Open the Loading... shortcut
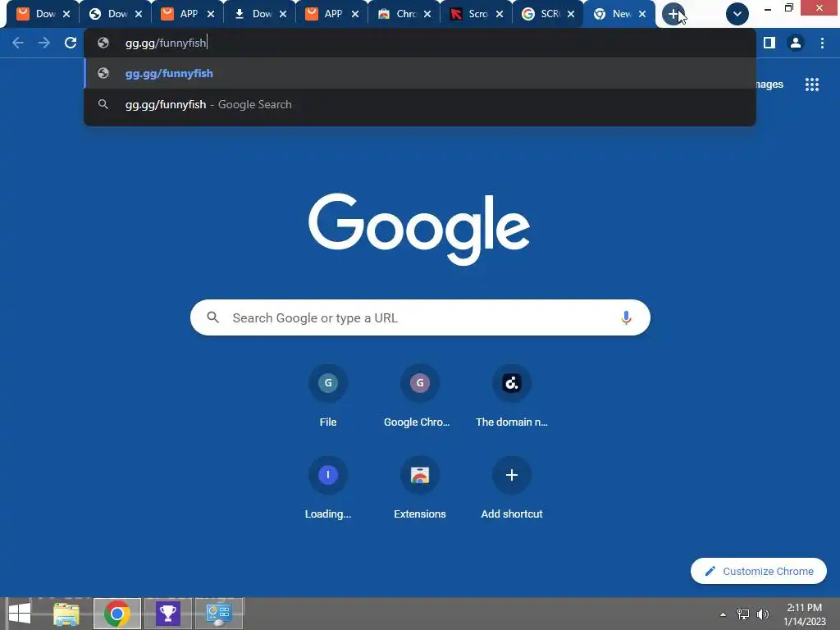The image size is (840, 630). pyautogui.click(x=328, y=488)
